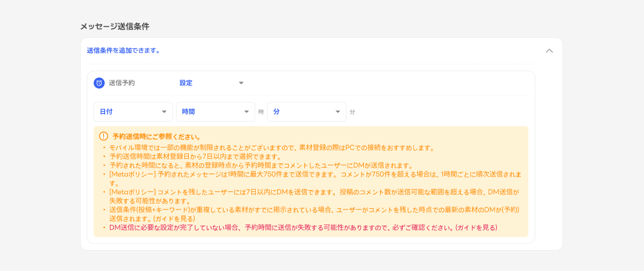Open the 分 minute dropdown
This screenshot has width=644, height=271.
click(x=306, y=112)
